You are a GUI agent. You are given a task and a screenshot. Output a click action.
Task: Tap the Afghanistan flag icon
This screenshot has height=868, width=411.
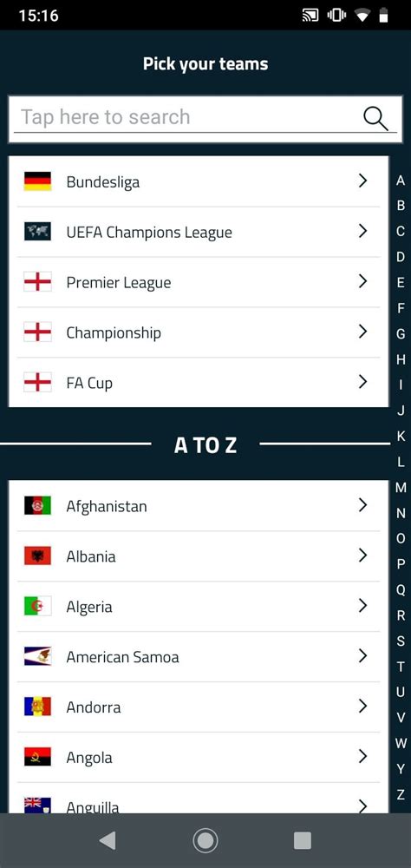point(37,505)
